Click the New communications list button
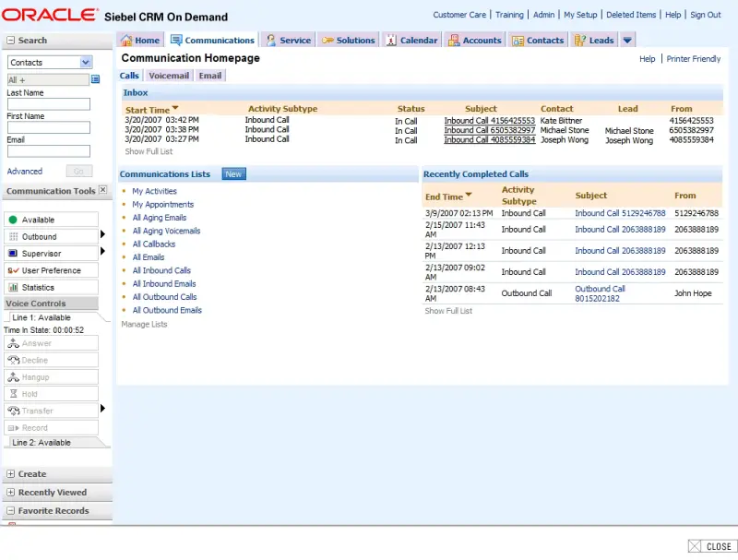Viewport: 738px width, 560px height. (x=232, y=173)
